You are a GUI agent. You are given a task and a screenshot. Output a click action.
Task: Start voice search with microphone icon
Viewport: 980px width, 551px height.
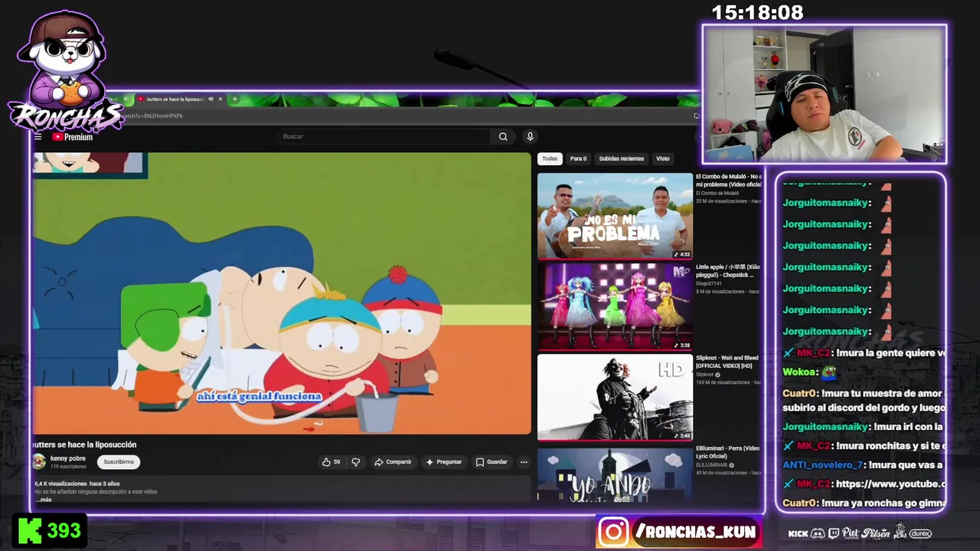(530, 136)
